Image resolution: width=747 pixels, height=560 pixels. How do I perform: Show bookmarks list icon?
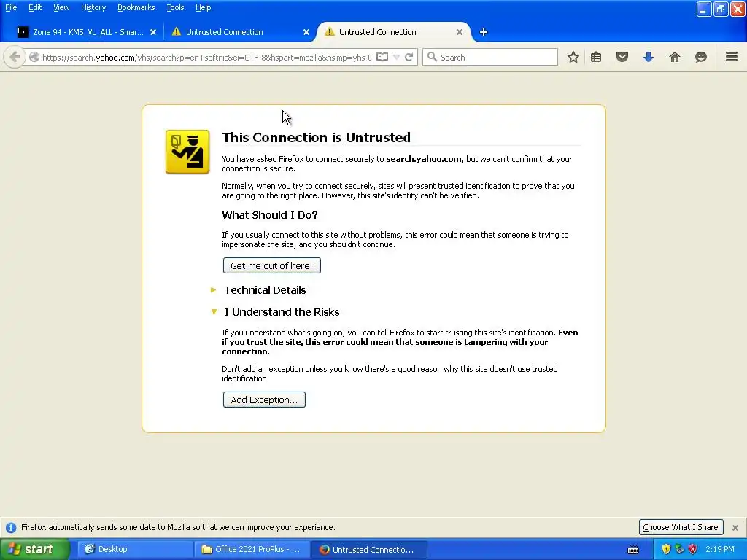tap(596, 57)
